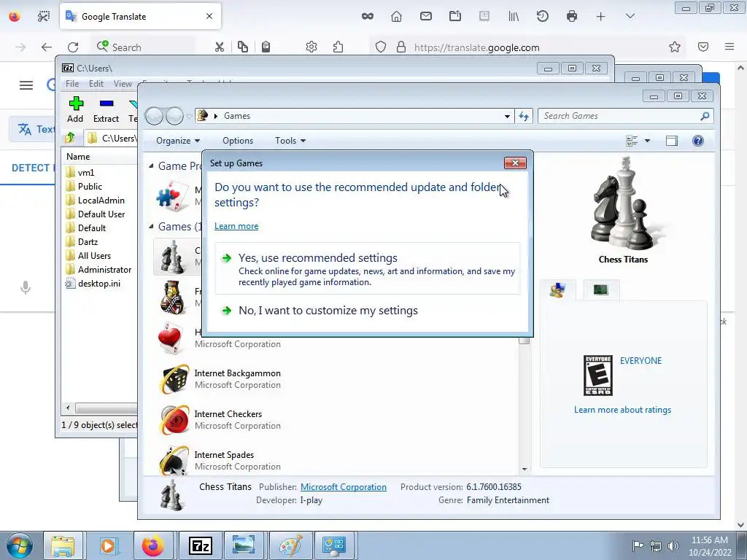Open the Firefox hamburger application menu
Viewport: 747px width, 560px height.
(729, 47)
